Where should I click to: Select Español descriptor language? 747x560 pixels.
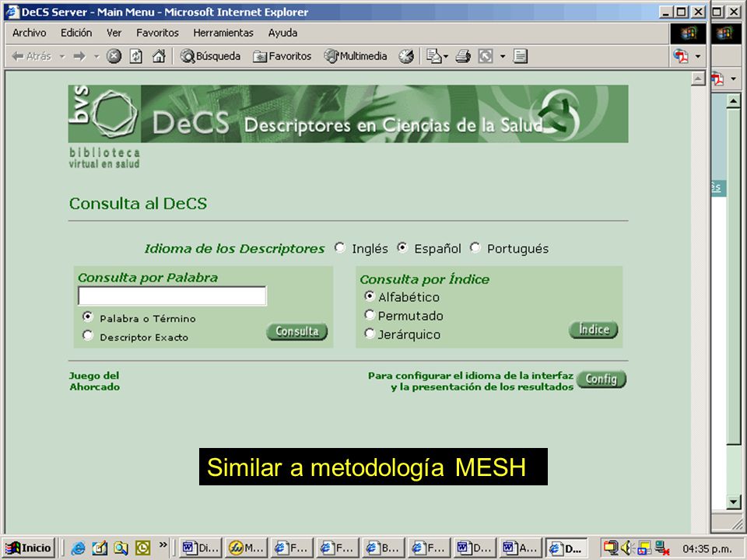click(402, 247)
